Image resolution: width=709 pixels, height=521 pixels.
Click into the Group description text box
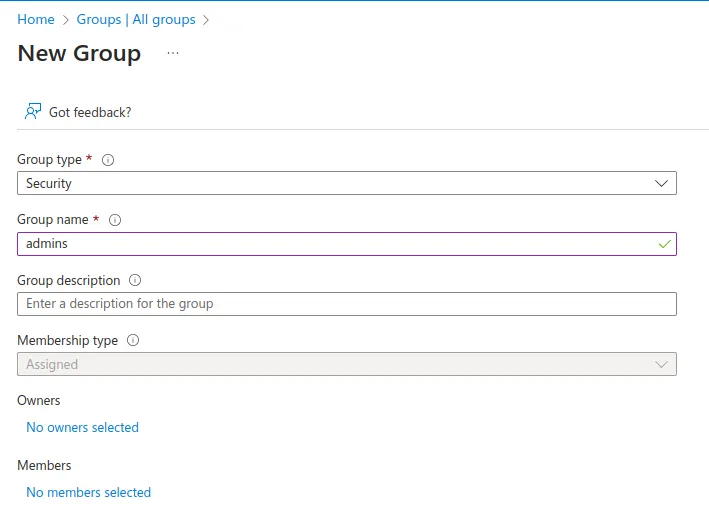346,304
